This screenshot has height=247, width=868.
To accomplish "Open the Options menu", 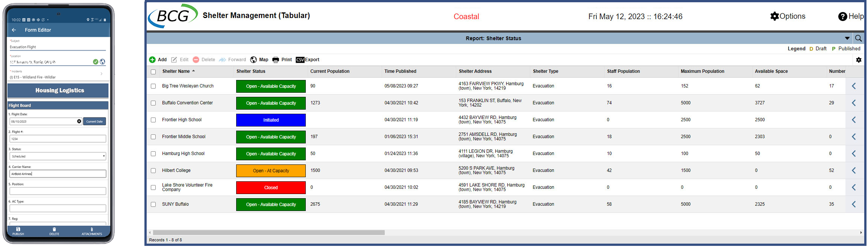I will [788, 16].
